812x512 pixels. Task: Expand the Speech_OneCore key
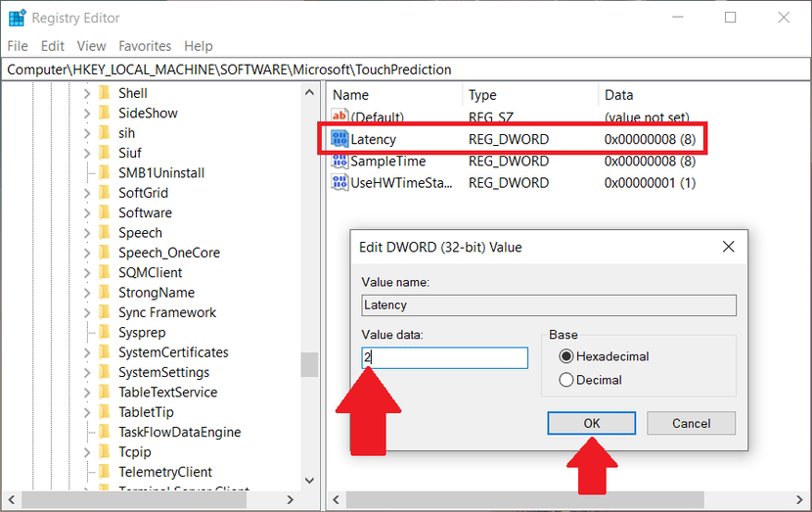tap(87, 253)
